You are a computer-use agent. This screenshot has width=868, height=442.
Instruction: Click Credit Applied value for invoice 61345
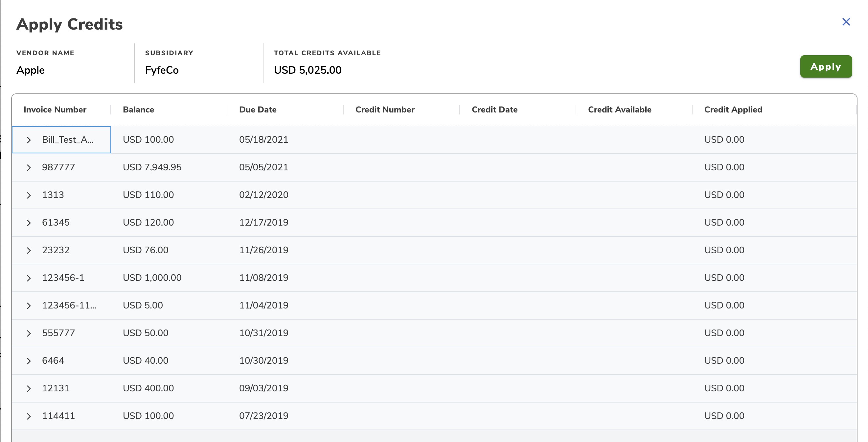pyautogui.click(x=724, y=223)
